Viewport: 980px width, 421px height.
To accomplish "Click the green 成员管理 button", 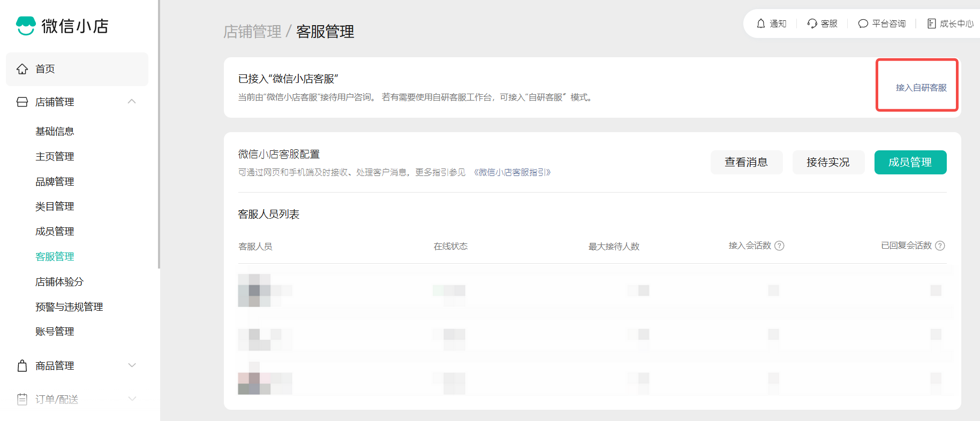I will click(910, 162).
